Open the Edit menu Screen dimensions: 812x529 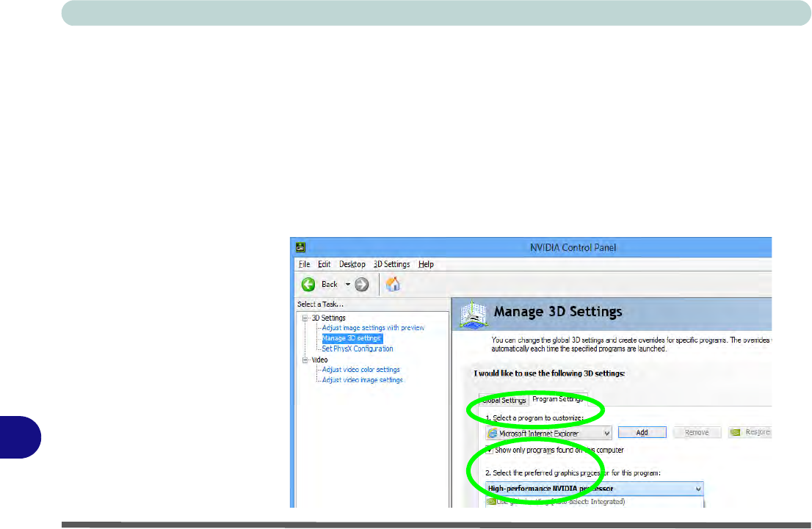[325, 264]
